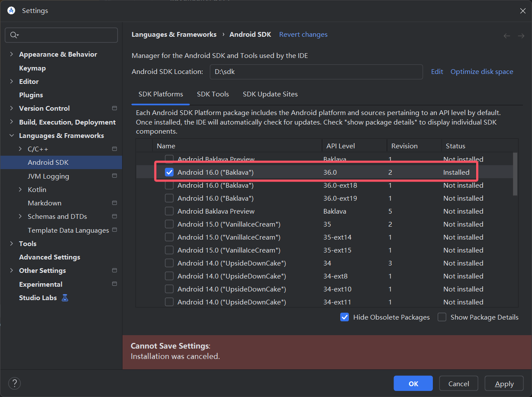Click the SDK list vertical scrollbar

pyautogui.click(x=515, y=174)
